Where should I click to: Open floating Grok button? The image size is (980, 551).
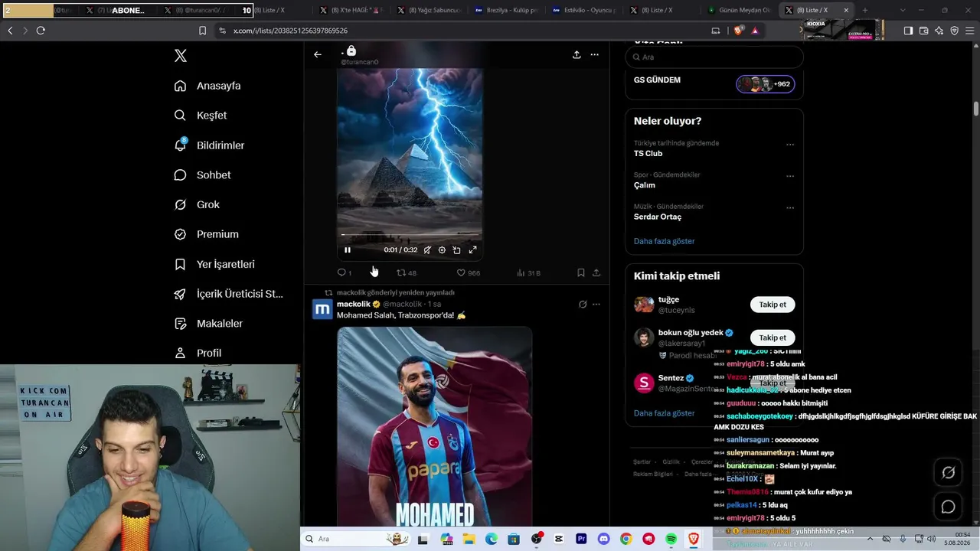tap(948, 473)
